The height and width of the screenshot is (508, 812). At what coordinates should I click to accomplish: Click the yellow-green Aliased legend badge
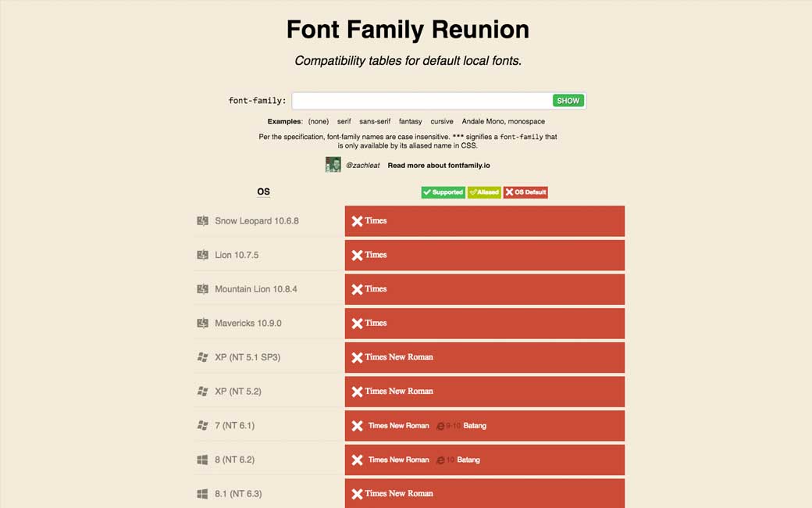(484, 192)
